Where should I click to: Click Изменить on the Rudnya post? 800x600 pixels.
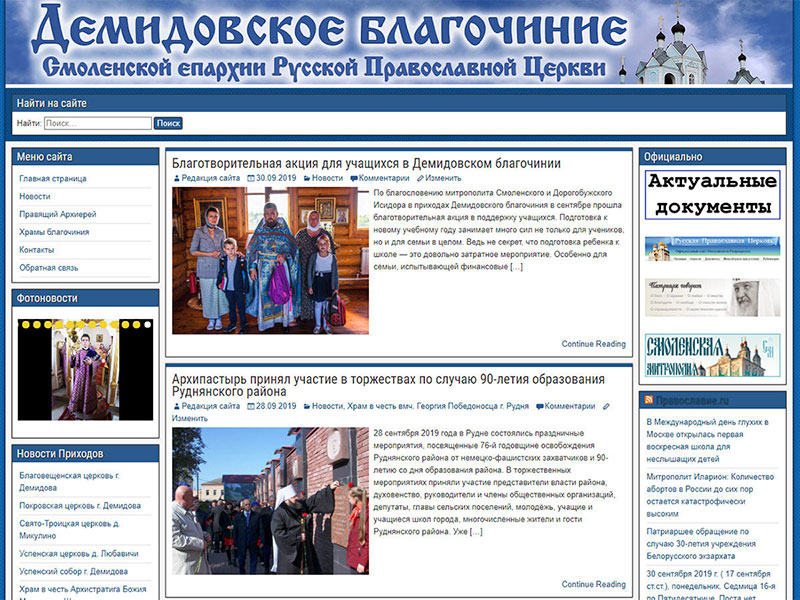[190, 419]
